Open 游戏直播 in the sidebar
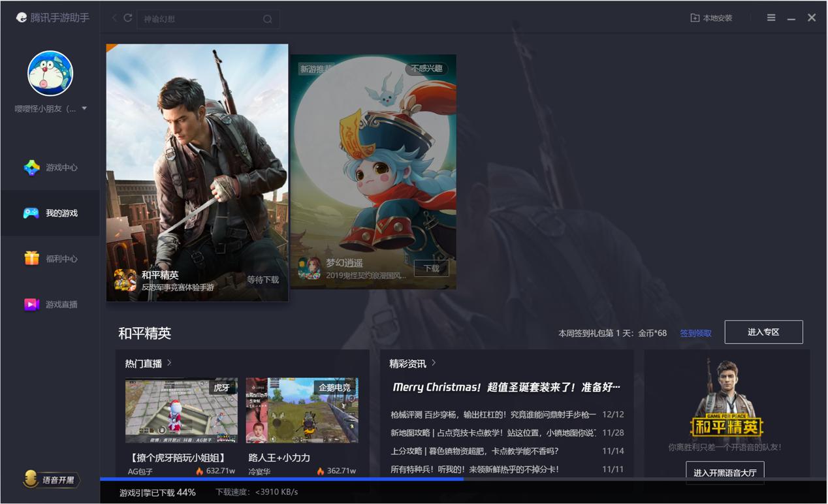828x504 pixels. (50, 305)
